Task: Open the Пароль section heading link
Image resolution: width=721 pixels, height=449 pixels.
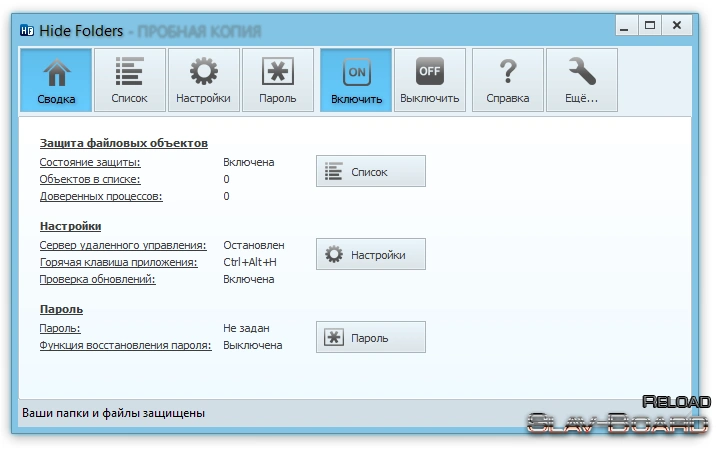Action: pyautogui.click(x=61, y=309)
